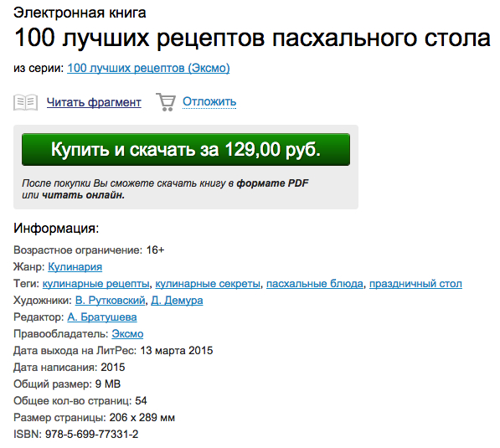Select the кулинарные секреты tag

[x=208, y=284]
